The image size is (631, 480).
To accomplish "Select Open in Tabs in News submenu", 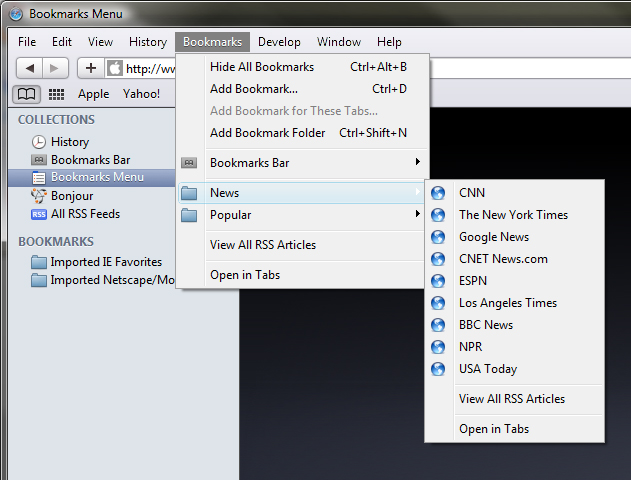I will point(515,429).
